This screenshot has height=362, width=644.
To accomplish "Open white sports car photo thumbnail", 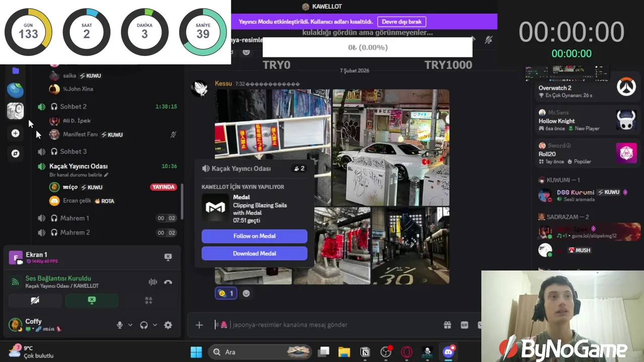I will 391,147.
